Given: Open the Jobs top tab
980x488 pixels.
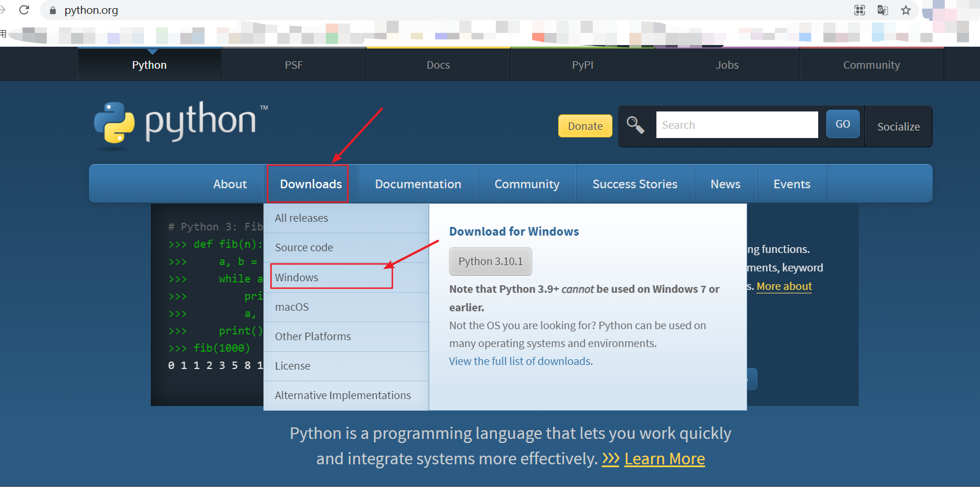Looking at the screenshot, I should 727,65.
